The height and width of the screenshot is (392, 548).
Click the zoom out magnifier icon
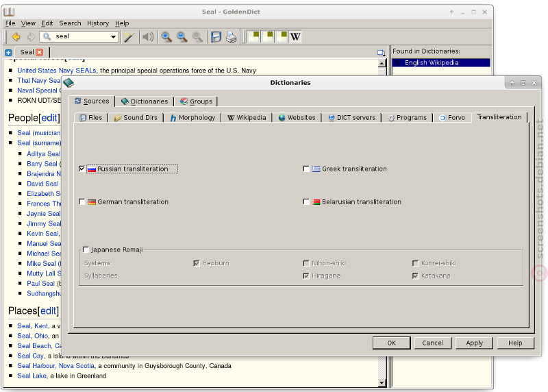182,37
